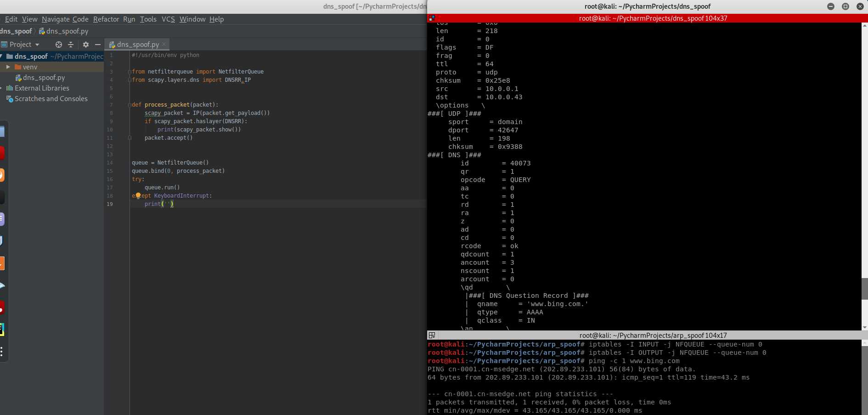868x415 pixels.
Task: Open the Edit menu
Action: point(11,19)
